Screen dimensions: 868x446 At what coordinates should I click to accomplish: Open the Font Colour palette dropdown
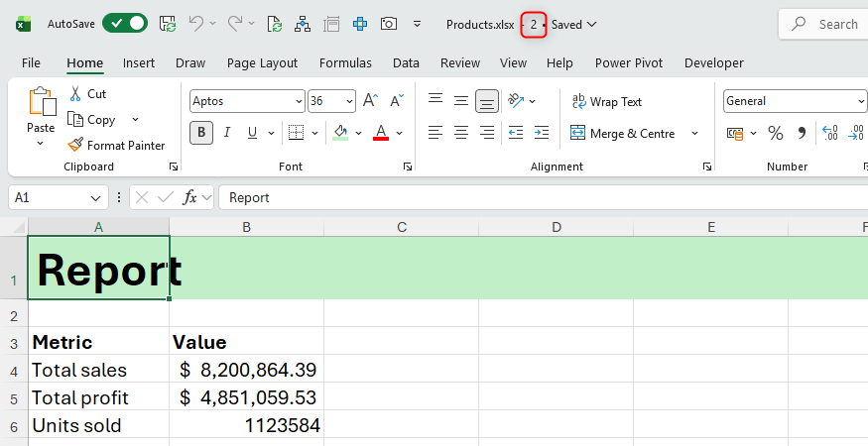[x=400, y=134]
